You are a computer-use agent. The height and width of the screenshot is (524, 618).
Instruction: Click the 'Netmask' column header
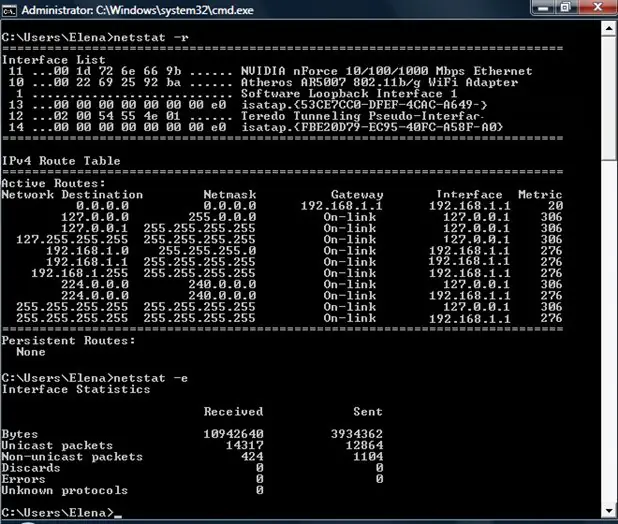coord(230,195)
